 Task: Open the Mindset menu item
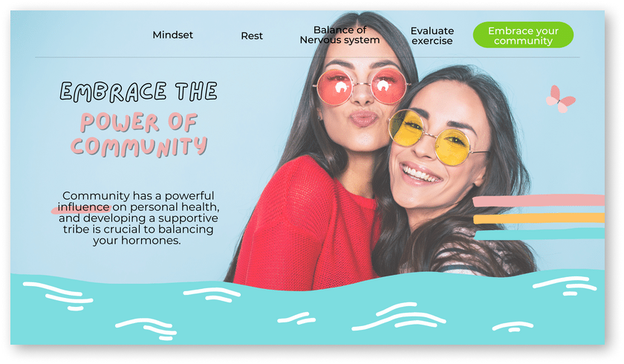pos(172,35)
